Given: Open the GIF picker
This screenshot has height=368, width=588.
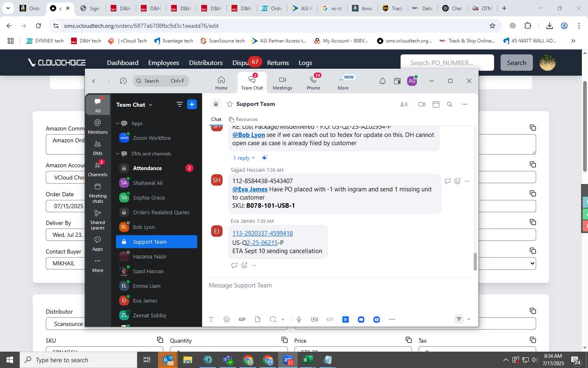Looking at the screenshot, I should point(242,319).
